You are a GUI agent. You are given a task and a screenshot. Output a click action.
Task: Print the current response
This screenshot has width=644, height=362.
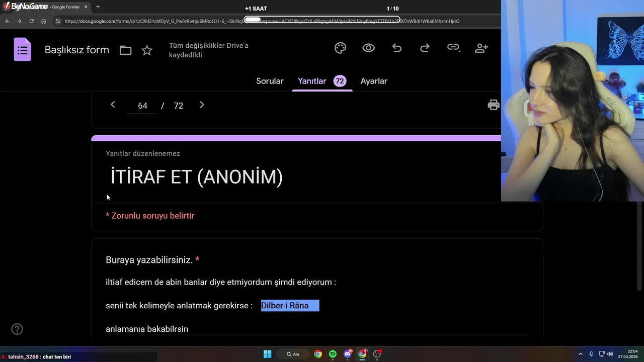click(x=494, y=105)
